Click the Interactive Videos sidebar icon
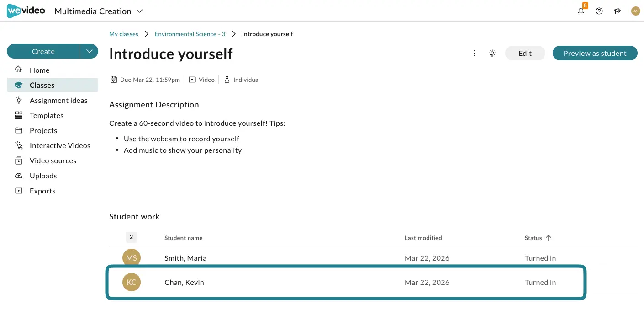Viewport: 644px width, 321px height. tap(19, 145)
